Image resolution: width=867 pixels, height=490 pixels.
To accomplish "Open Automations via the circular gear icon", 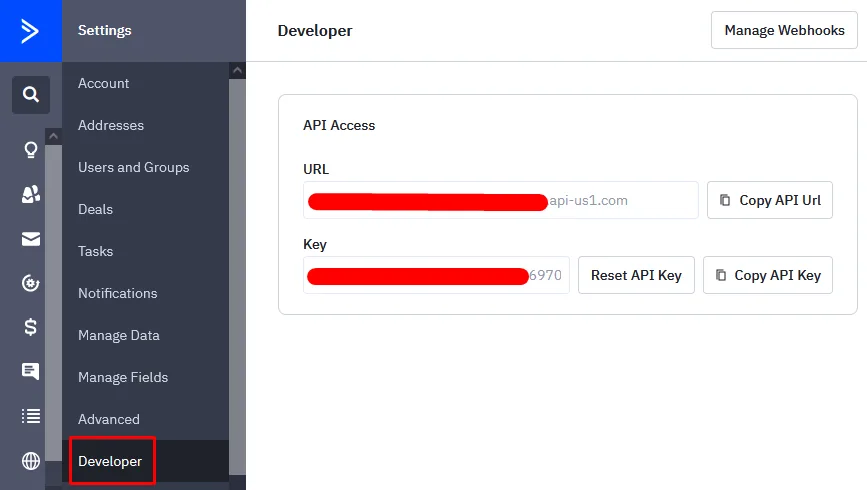I will tap(31, 283).
